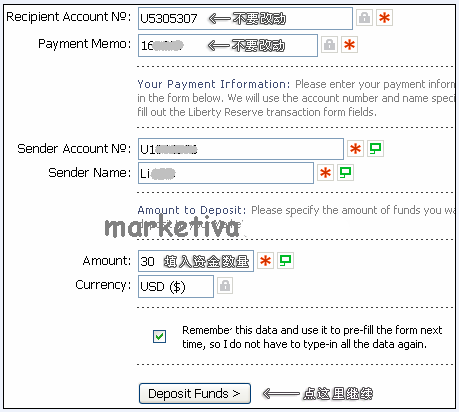
Task: Click the 'Your Payment Information:' heading text
Action: (x=214, y=84)
